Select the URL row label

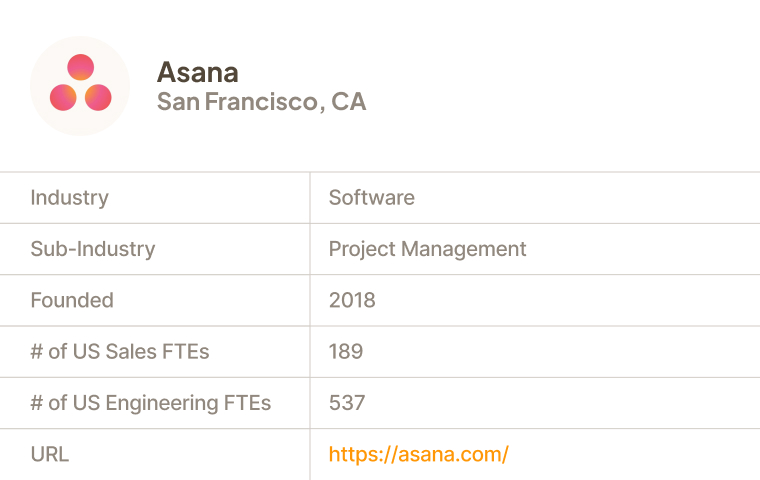[x=49, y=454]
